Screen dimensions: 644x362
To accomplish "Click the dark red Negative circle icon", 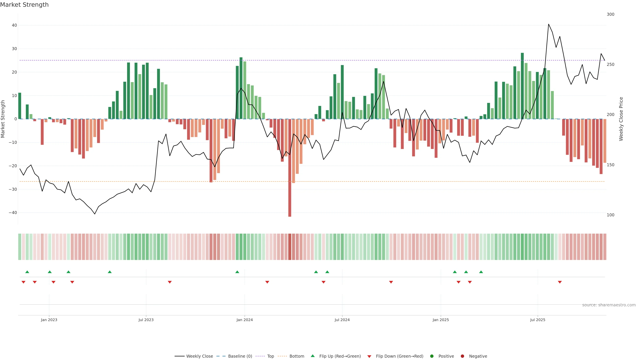I will [462, 356].
